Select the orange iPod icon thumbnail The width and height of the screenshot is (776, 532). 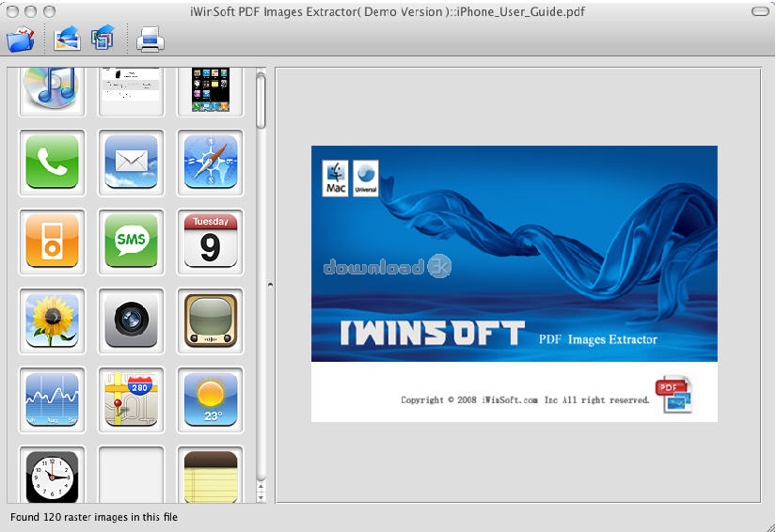(x=52, y=242)
